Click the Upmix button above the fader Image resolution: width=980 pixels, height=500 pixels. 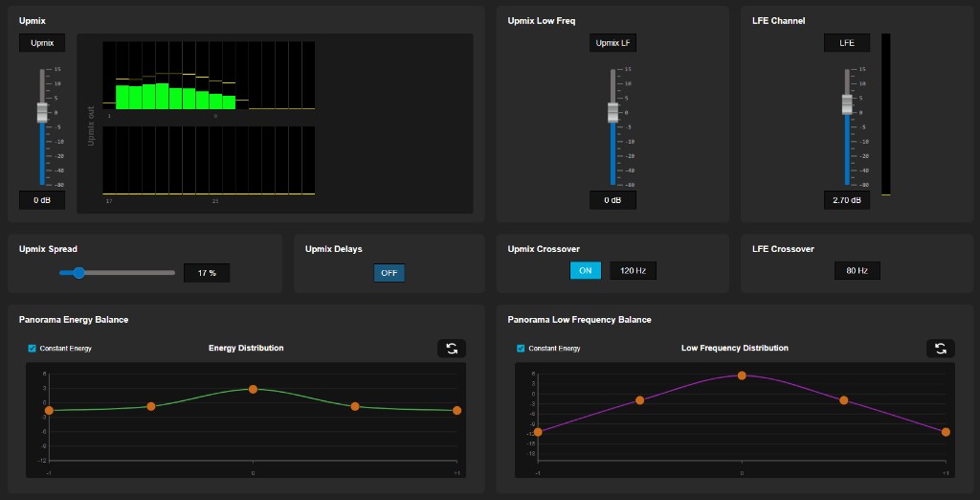click(x=42, y=43)
